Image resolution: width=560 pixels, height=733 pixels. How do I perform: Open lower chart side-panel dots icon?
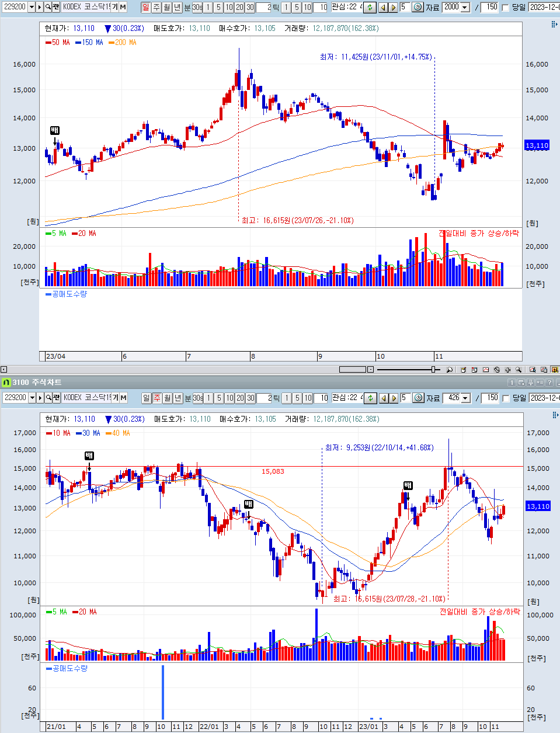pos(555,415)
